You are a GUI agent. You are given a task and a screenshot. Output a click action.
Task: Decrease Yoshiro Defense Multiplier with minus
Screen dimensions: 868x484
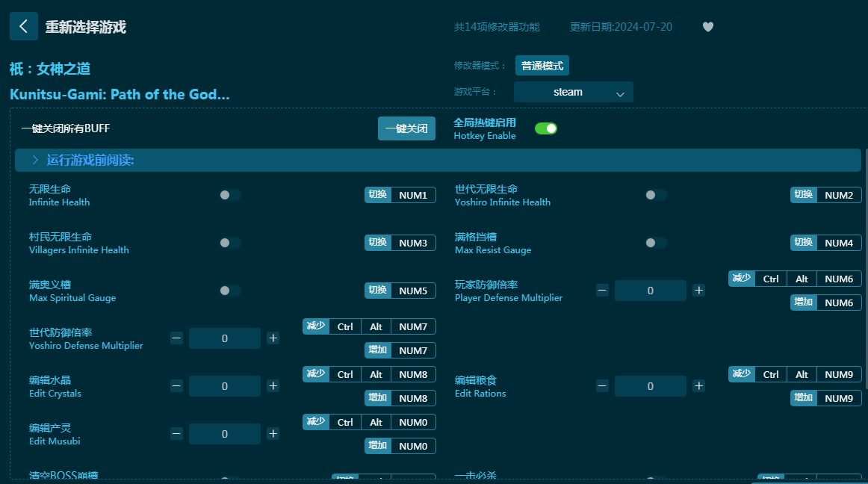[176, 338]
